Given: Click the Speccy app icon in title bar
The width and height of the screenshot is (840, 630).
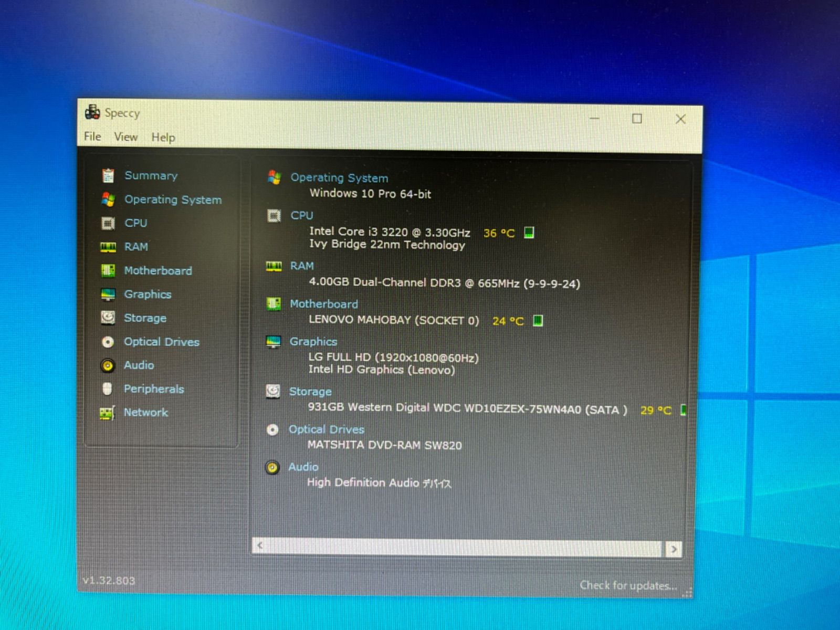Looking at the screenshot, I should 92,112.
